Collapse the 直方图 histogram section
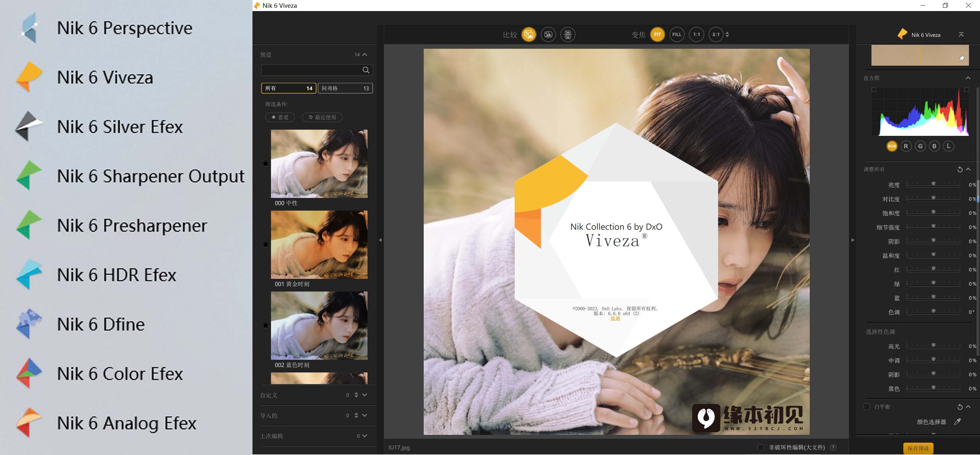The width and height of the screenshot is (980, 455). [968, 78]
